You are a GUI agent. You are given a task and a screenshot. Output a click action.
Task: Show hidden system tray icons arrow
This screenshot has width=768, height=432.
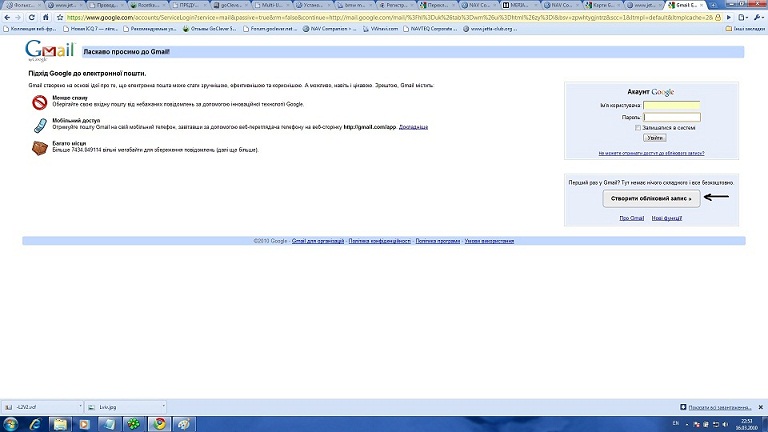687,424
